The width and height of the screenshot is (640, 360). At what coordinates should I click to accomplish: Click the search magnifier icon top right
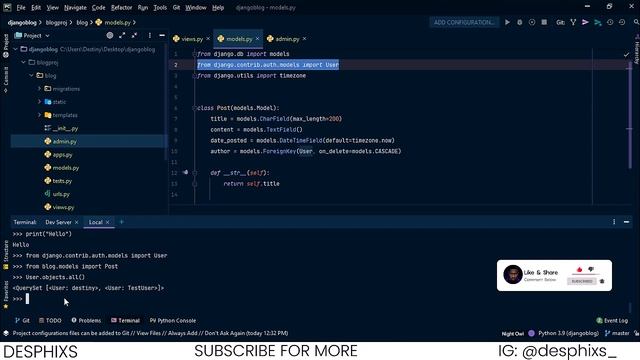tap(636, 22)
